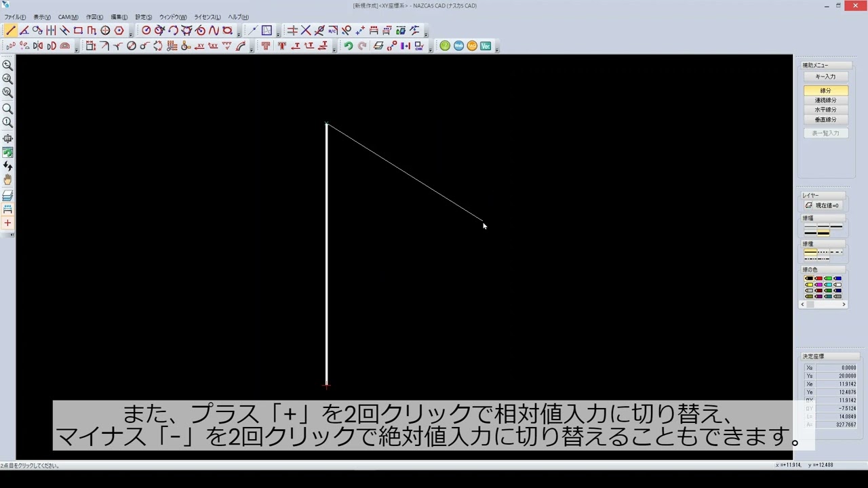Open the ヘルプ(H) menu

[238, 17]
